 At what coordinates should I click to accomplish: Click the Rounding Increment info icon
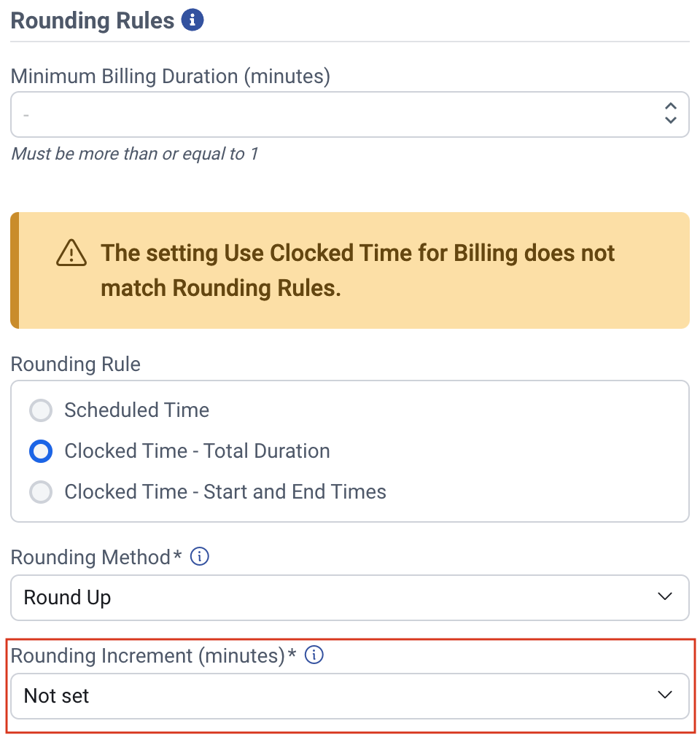click(x=314, y=655)
